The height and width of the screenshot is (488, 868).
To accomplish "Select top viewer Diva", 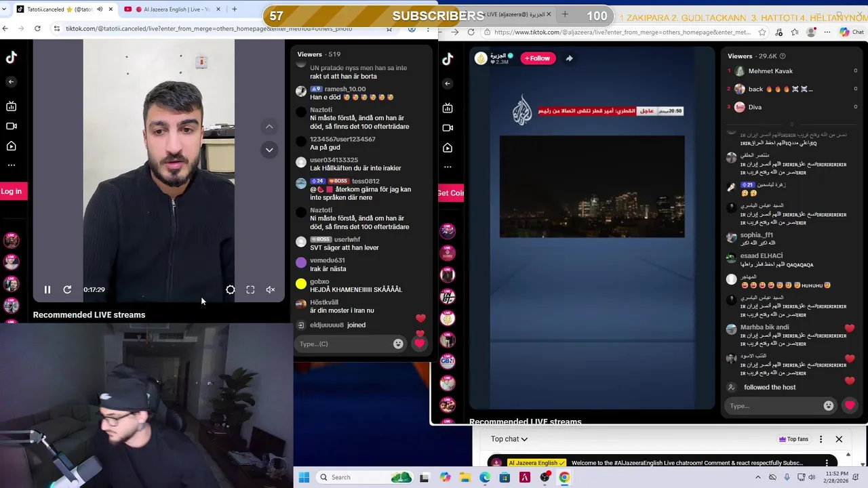I will coord(755,107).
